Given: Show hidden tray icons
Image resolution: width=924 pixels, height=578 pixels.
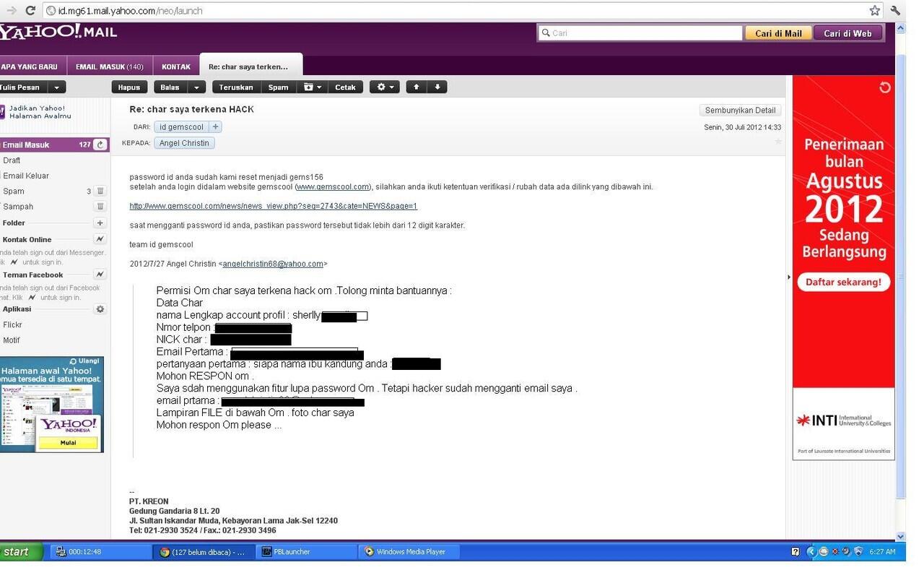Looking at the screenshot, I should click(811, 552).
